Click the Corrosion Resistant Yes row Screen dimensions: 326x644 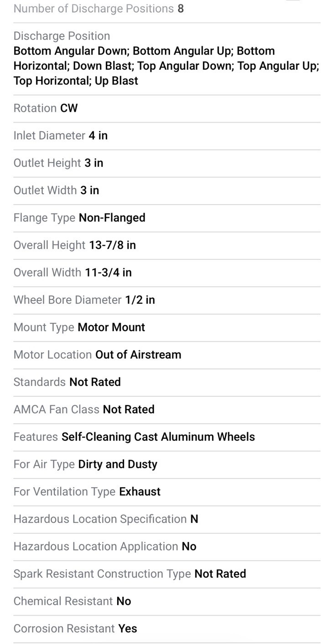167,629
